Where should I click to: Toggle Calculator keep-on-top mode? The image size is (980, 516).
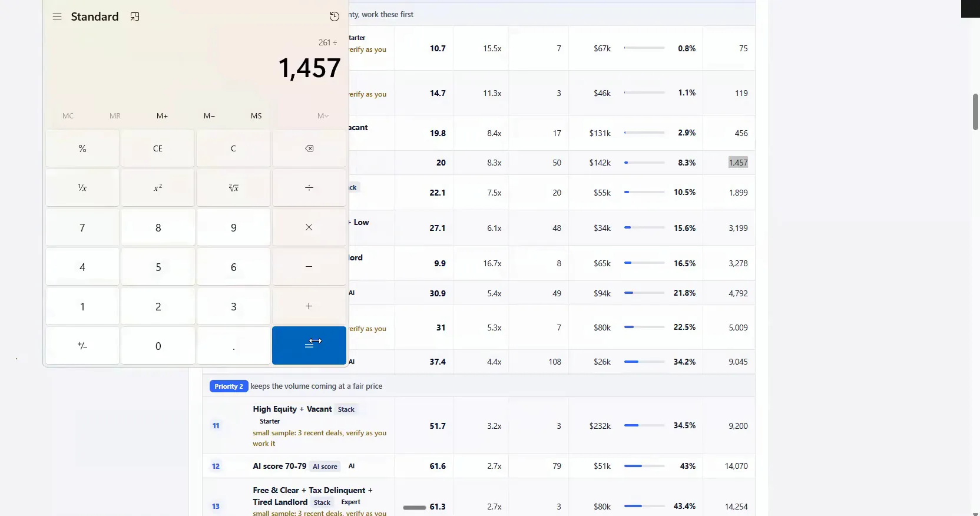coord(135,16)
